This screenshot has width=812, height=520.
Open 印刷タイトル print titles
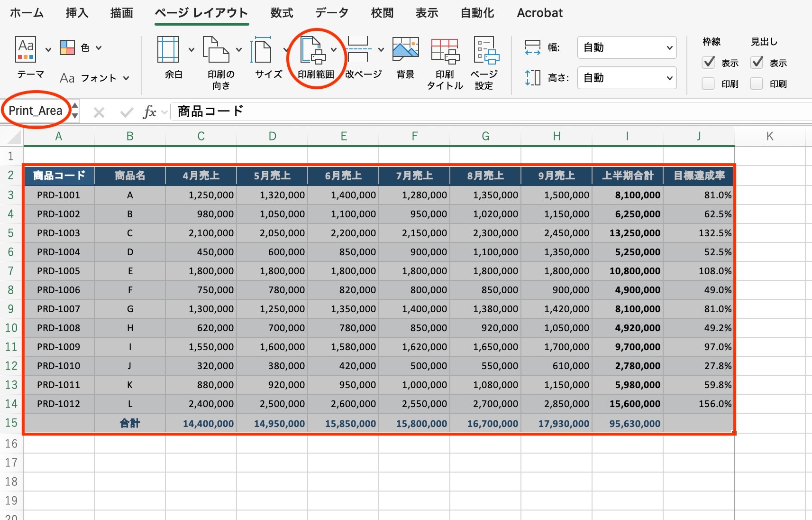pyautogui.click(x=445, y=51)
